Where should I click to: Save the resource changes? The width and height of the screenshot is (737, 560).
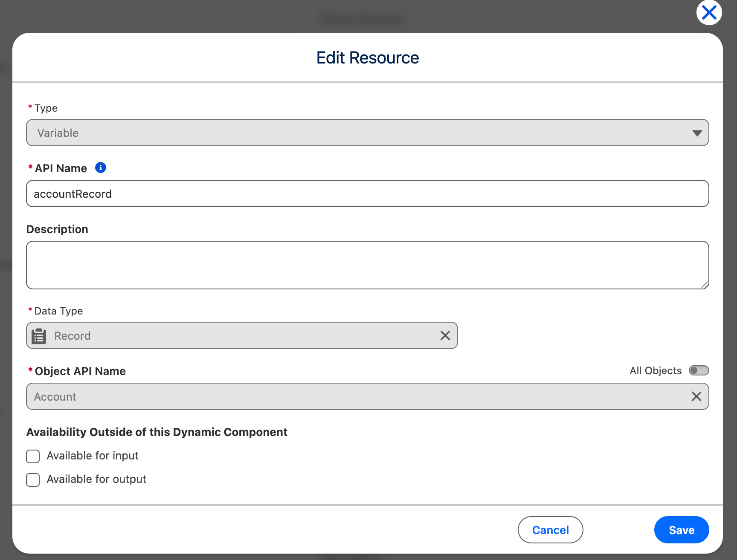(x=682, y=530)
